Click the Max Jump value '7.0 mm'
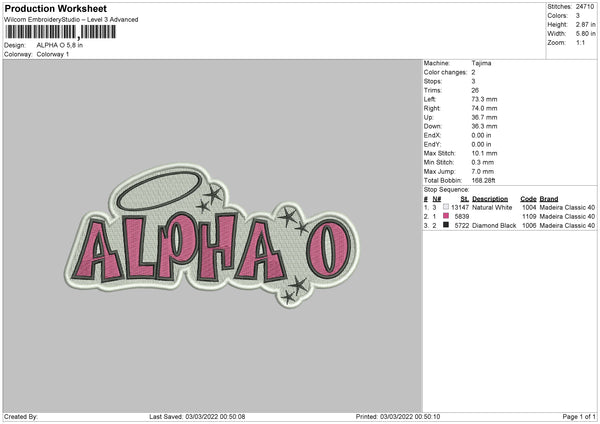The height and width of the screenshot is (424, 600). (x=483, y=171)
